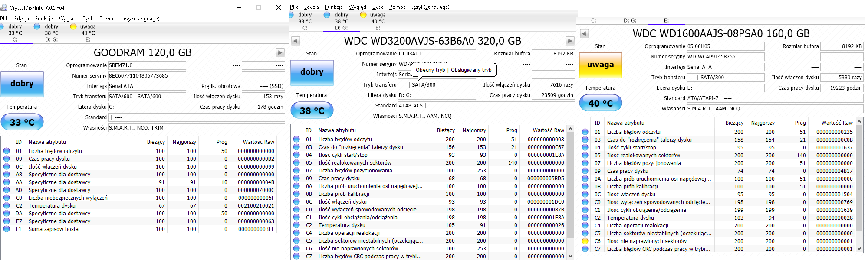Image resolution: width=868 pixels, height=260 pixels.
Task: Open Dysk menu in WD3200AVJS window
Action: (x=378, y=7)
